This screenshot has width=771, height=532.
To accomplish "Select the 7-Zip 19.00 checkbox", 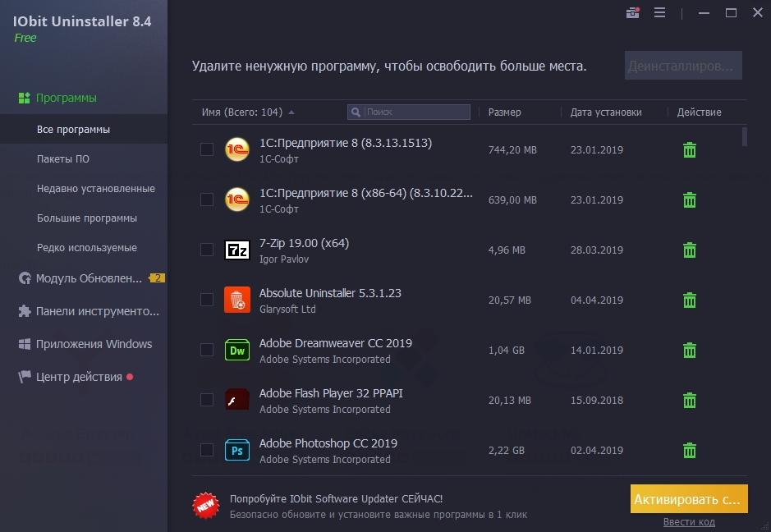I will click(207, 250).
